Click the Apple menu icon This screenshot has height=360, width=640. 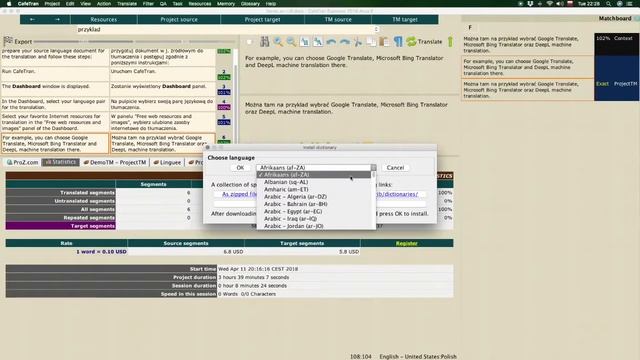[9, 4]
